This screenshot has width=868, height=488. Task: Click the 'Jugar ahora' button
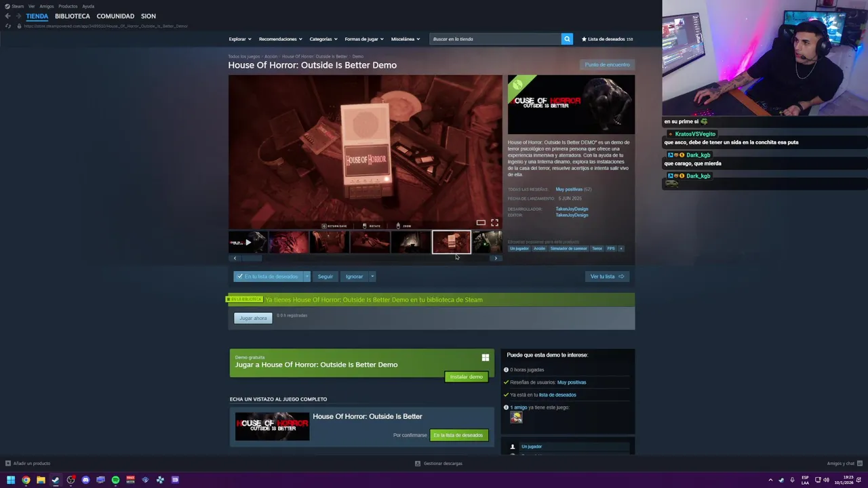point(253,318)
